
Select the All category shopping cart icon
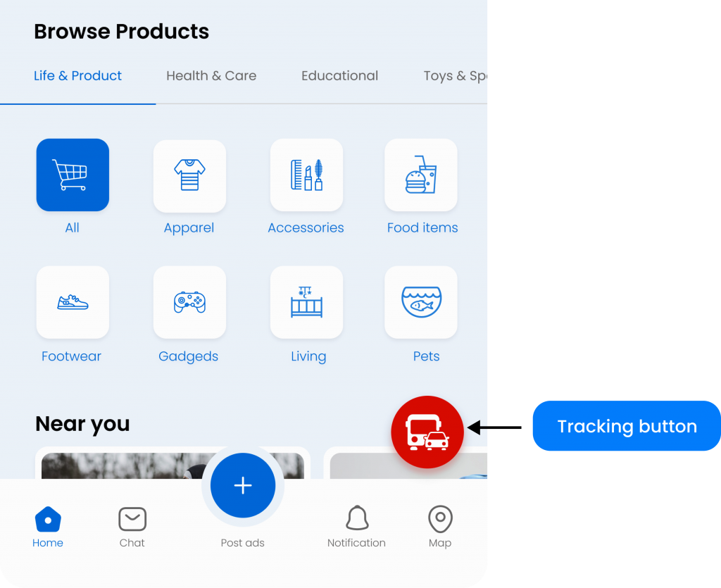click(x=73, y=175)
